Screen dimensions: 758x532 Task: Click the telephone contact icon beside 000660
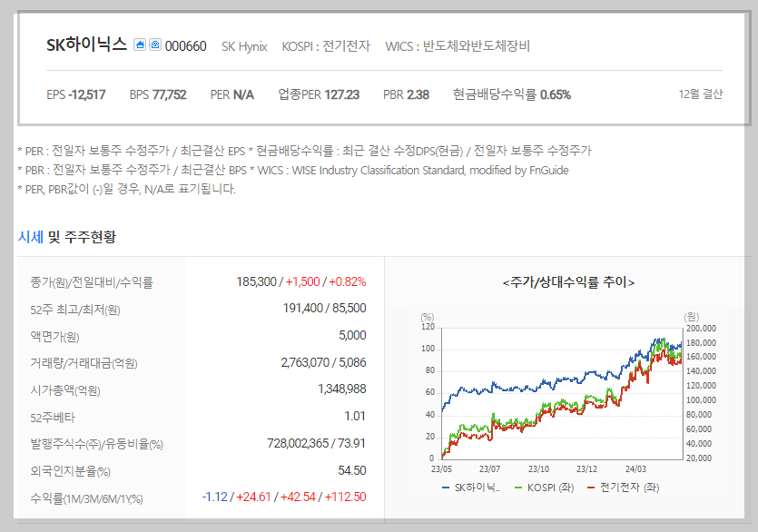click(x=154, y=45)
